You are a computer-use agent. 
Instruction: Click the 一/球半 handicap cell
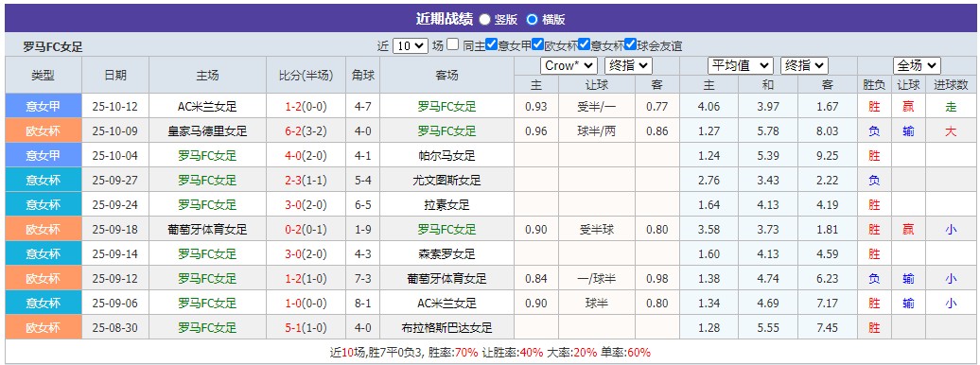597,279
